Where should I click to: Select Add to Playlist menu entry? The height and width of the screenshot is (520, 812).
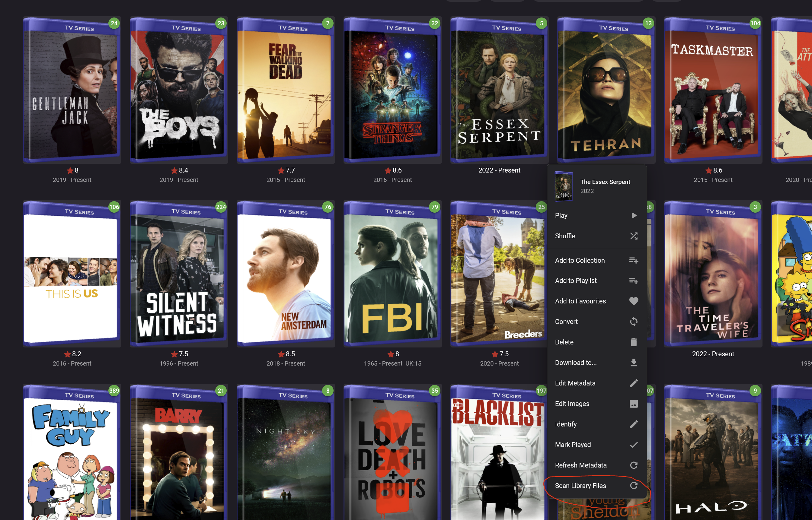(x=576, y=281)
